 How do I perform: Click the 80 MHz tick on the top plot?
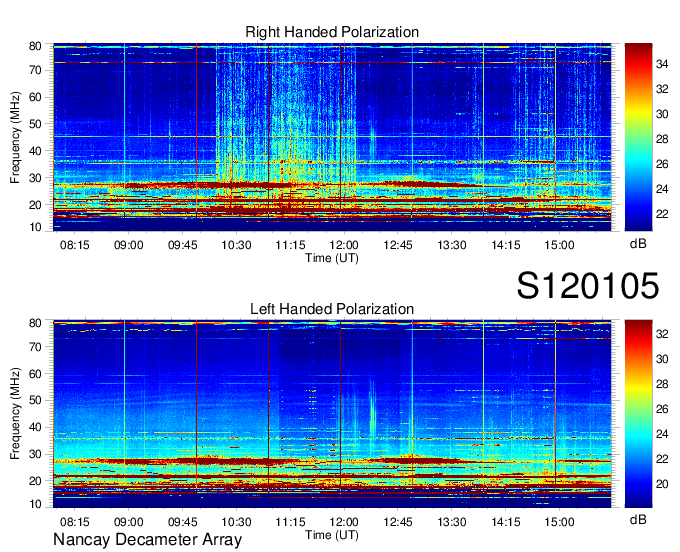36,46
